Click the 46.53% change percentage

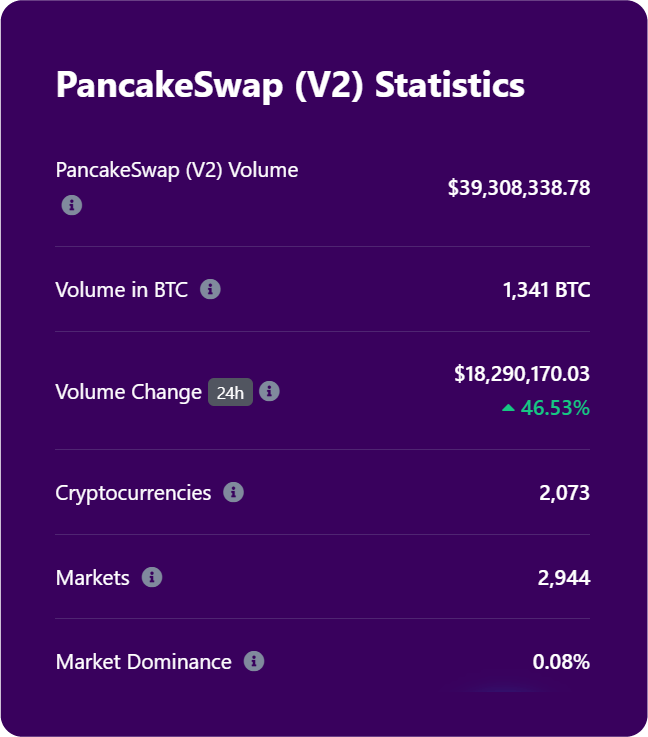click(x=555, y=408)
